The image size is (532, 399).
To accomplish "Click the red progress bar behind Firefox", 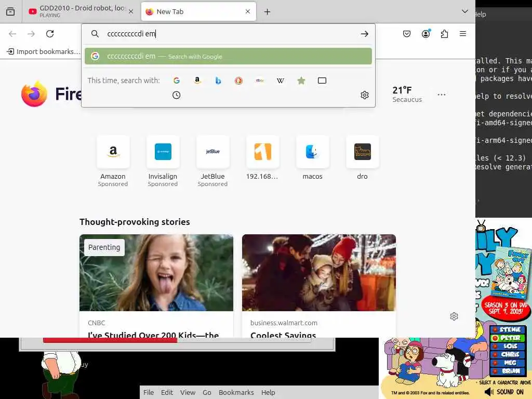I will click(x=110, y=340).
